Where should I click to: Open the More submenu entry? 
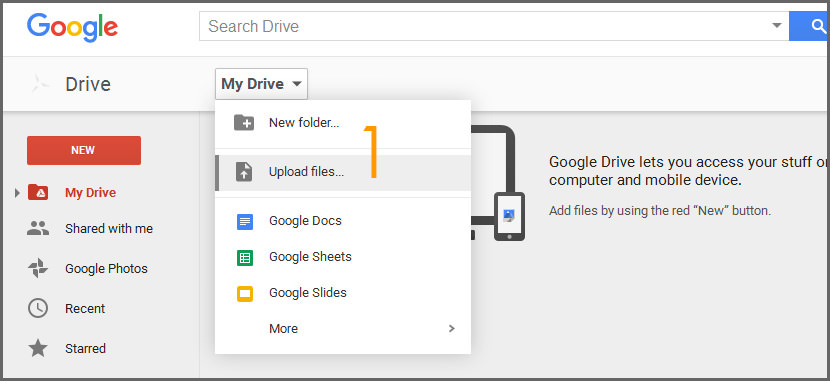coord(343,329)
